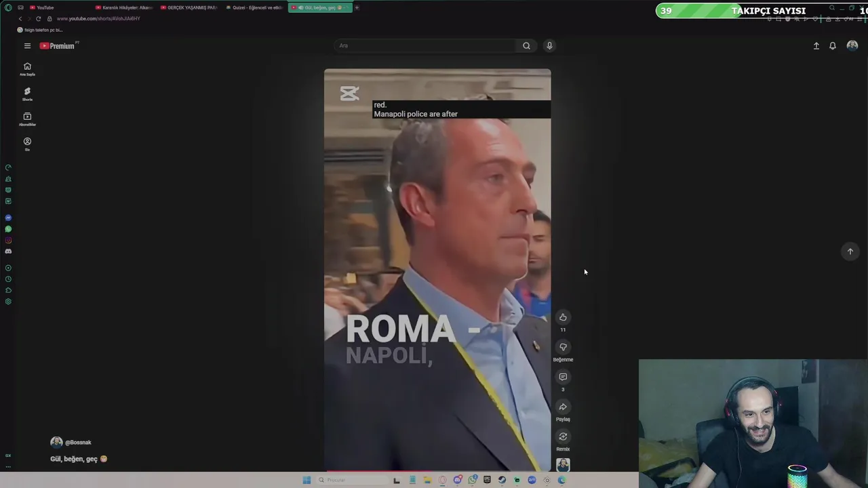The width and height of the screenshot is (868, 488).
Task: Go to previous short with up arrow
Action: point(850,251)
